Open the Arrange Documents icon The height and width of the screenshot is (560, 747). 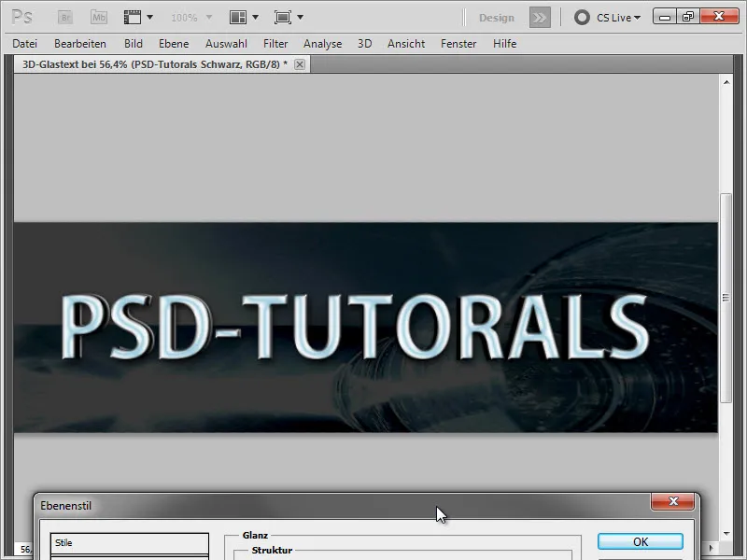(x=238, y=18)
